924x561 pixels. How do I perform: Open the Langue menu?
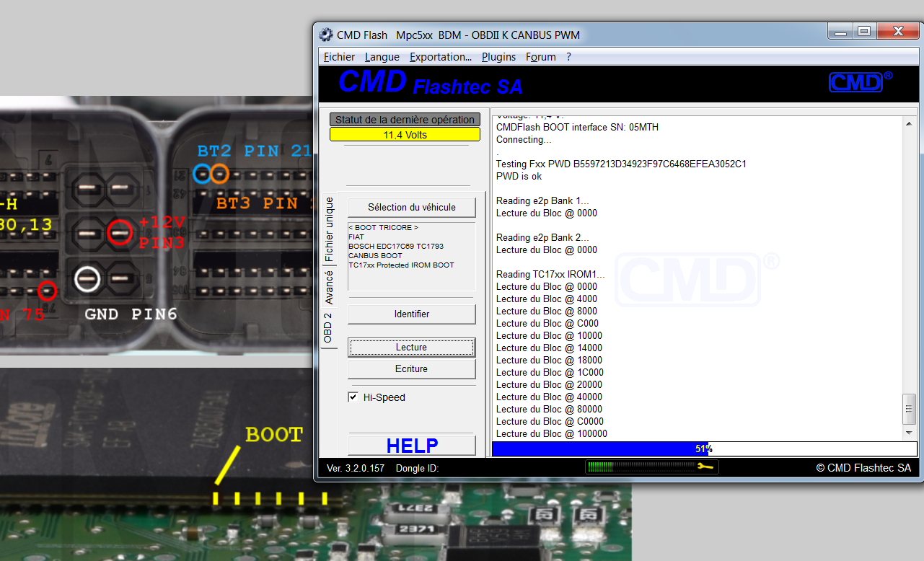(382, 57)
